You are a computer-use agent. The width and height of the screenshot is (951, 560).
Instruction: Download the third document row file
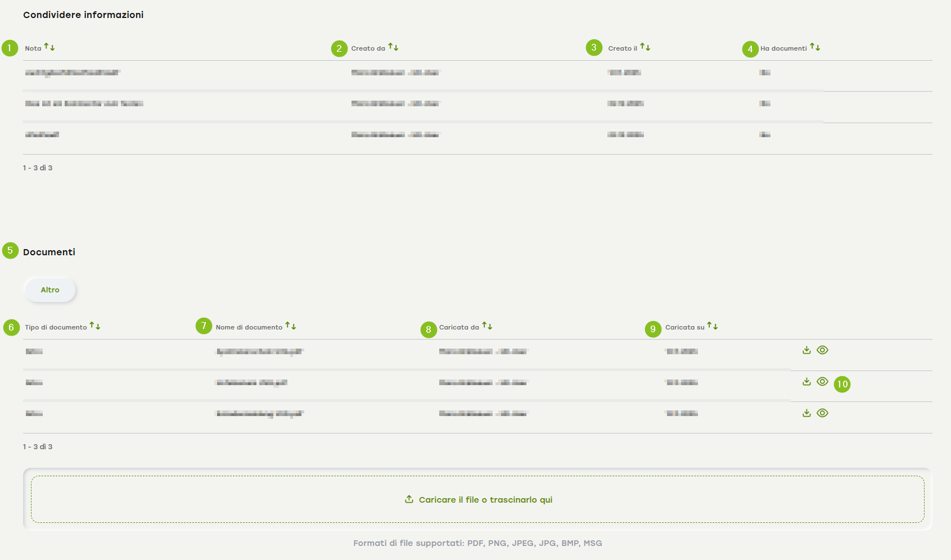coord(806,413)
